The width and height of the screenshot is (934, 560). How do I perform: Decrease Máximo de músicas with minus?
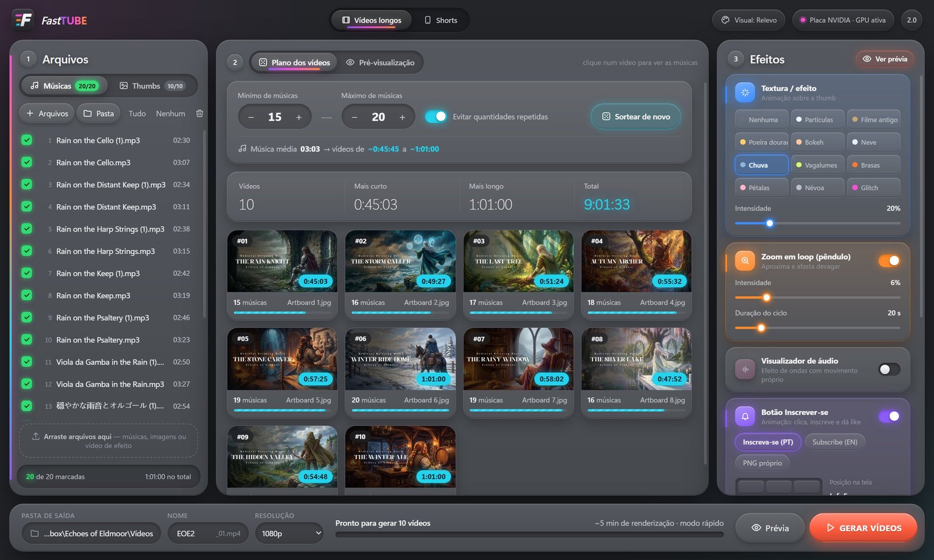pos(354,117)
